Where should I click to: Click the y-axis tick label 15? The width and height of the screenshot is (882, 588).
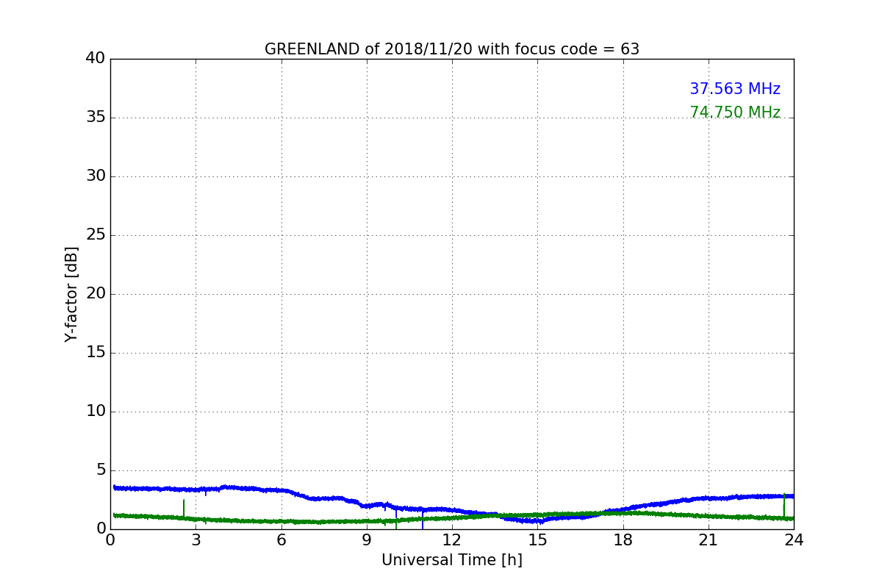(x=96, y=353)
